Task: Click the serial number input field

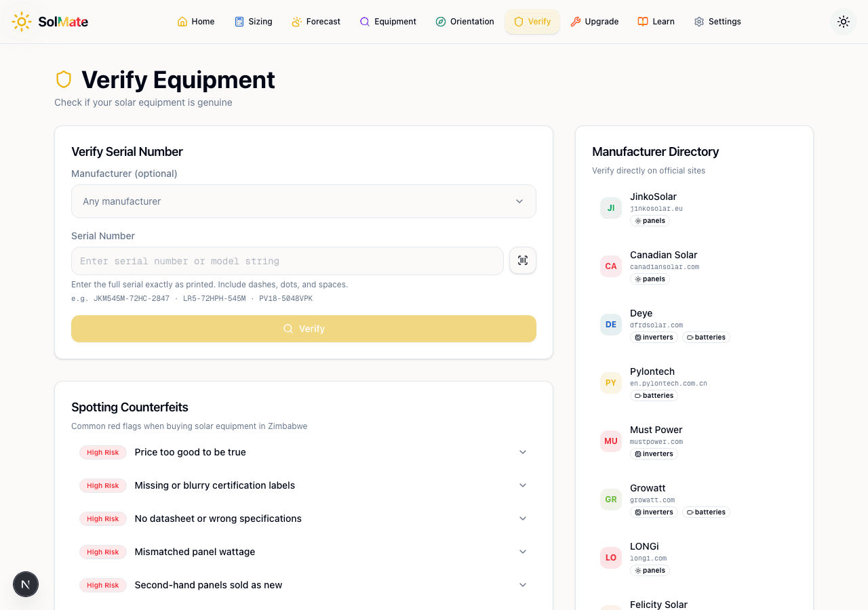Action: tap(287, 261)
